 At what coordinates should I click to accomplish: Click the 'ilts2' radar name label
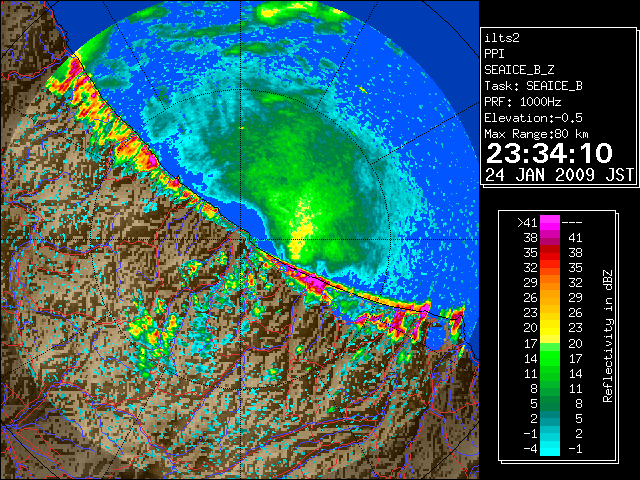[x=502, y=38]
